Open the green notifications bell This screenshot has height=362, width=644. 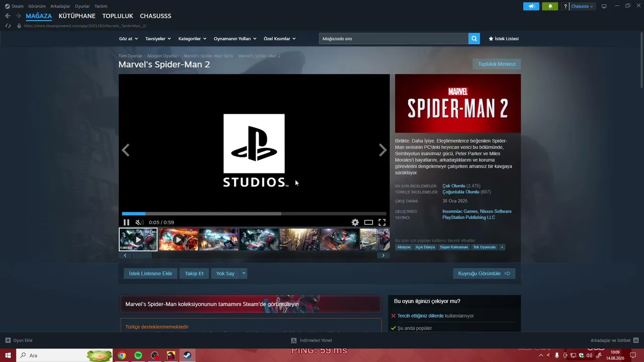click(550, 7)
